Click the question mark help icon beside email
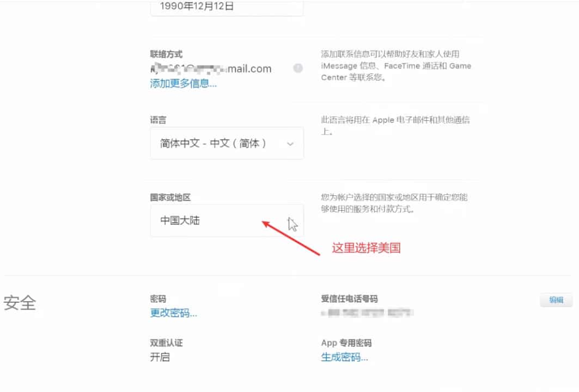Image resolution: width=579 pixels, height=392 pixels. point(298,68)
